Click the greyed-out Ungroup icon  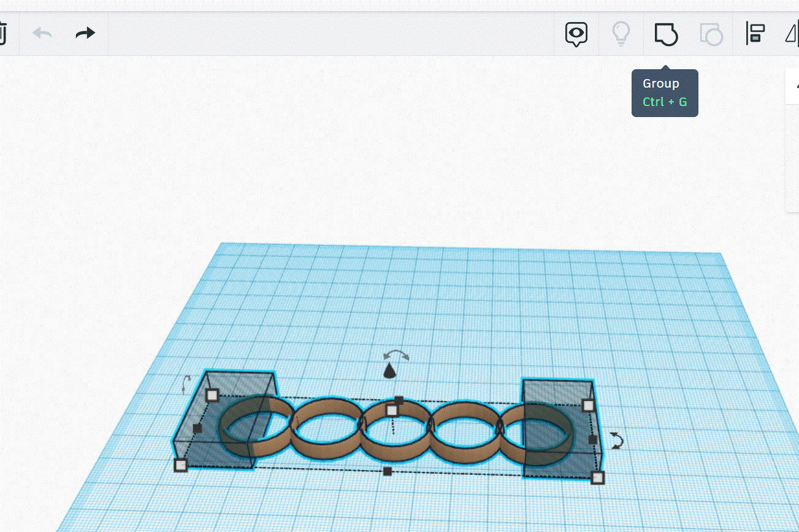click(x=711, y=34)
